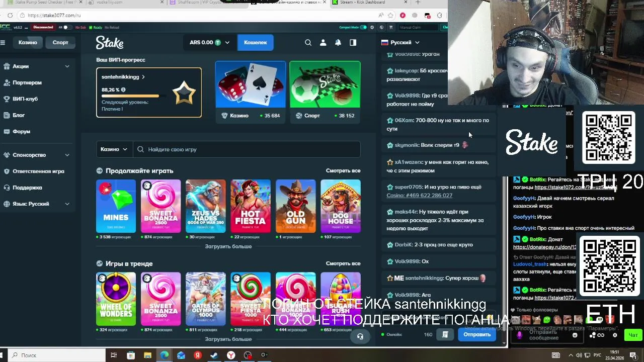The height and width of the screenshot is (362, 644).
Task: Click the Кошелек wallet button
Action: [256, 43]
